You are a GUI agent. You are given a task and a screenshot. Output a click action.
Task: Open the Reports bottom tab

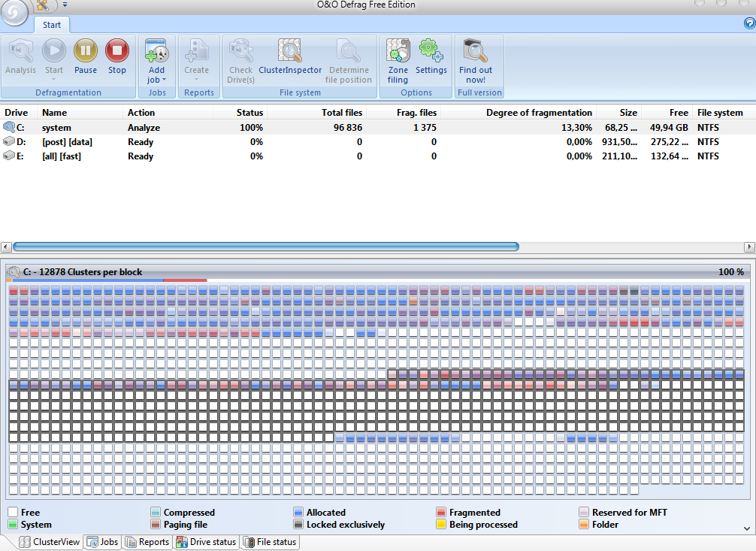[x=147, y=542]
